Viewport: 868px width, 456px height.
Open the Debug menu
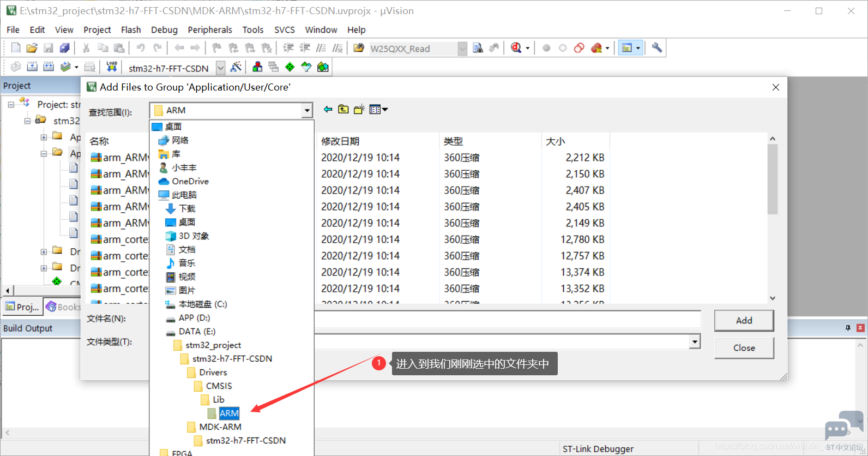(164, 29)
